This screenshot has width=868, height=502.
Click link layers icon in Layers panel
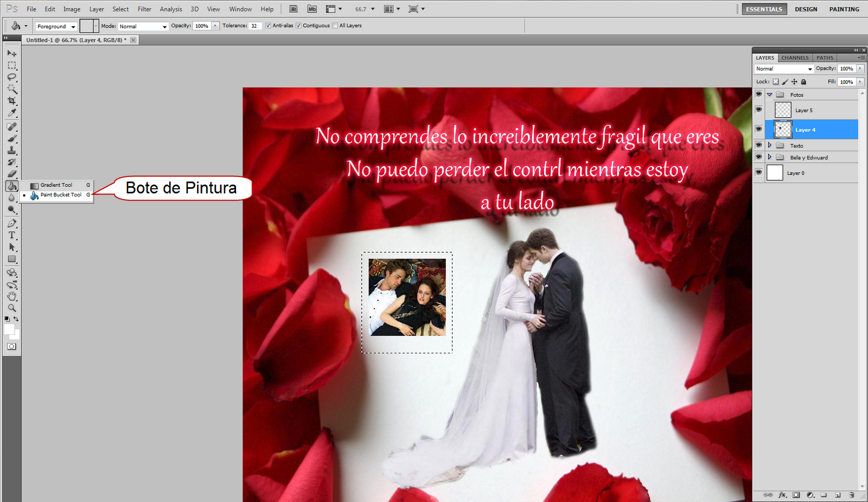768,495
